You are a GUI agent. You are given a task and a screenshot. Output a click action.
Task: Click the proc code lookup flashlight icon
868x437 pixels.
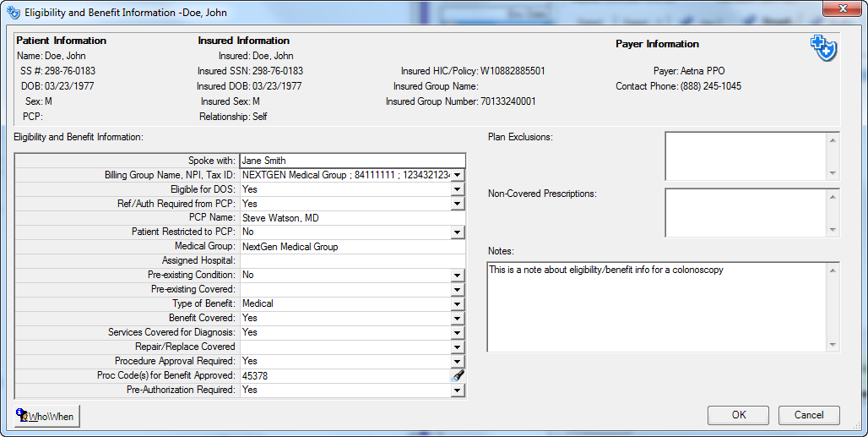pyautogui.click(x=458, y=376)
